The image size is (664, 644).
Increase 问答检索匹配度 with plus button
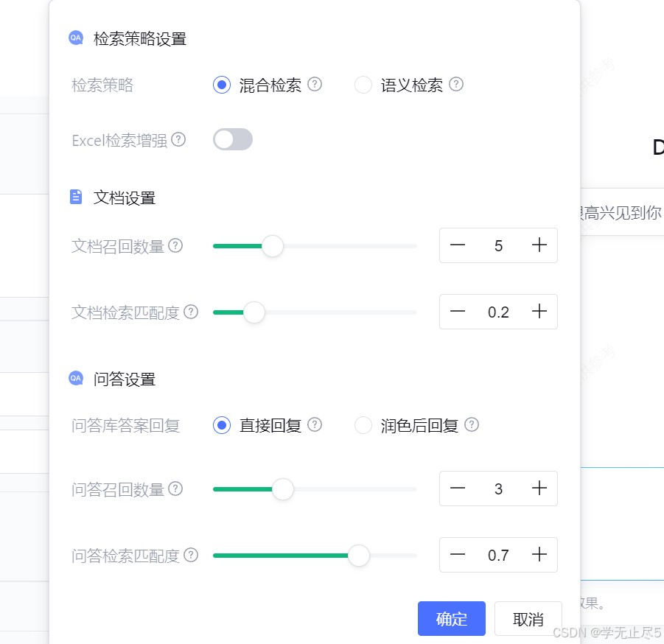click(x=539, y=555)
